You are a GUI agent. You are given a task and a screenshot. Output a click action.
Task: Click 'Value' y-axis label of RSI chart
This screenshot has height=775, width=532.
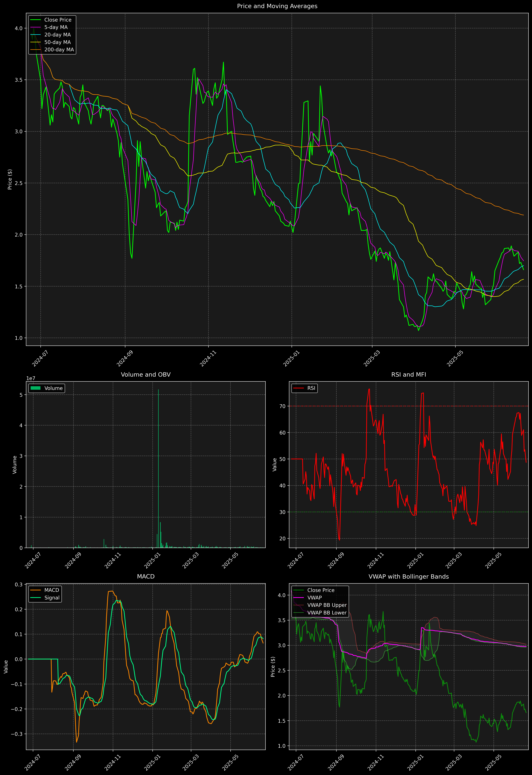(x=275, y=464)
